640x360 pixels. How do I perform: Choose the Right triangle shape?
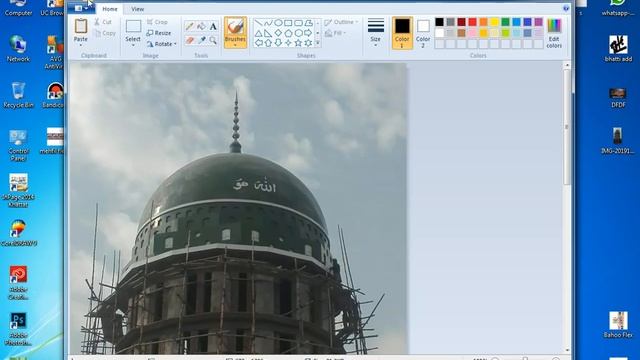(x=268, y=33)
